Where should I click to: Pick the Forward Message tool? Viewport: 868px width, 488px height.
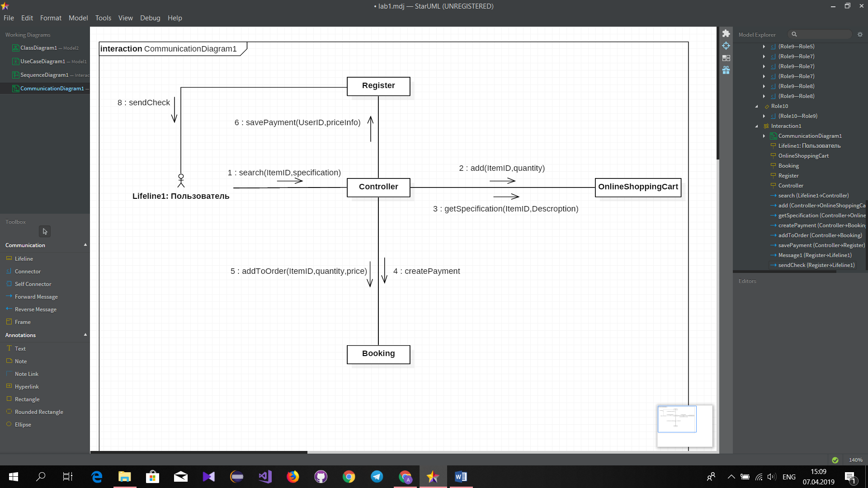pos(36,297)
